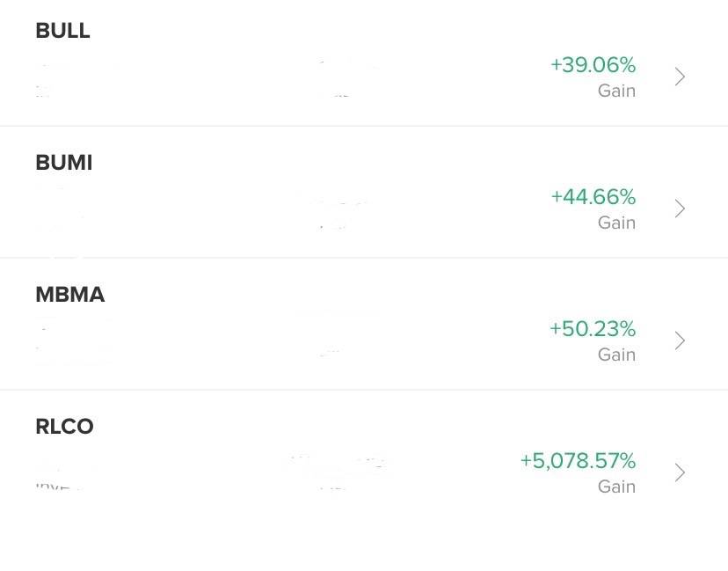Click the Gain label under +5,078.57%

coord(616,487)
